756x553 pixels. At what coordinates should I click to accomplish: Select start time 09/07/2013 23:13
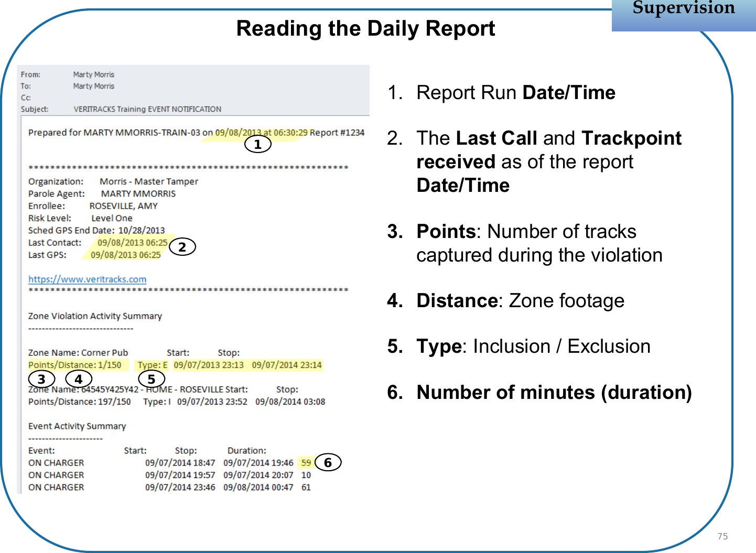coord(209,365)
